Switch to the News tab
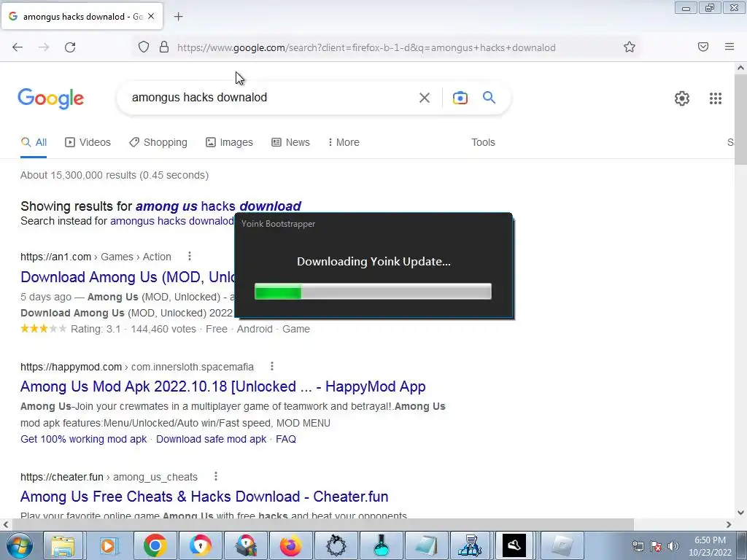 click(x=290, y=142)
